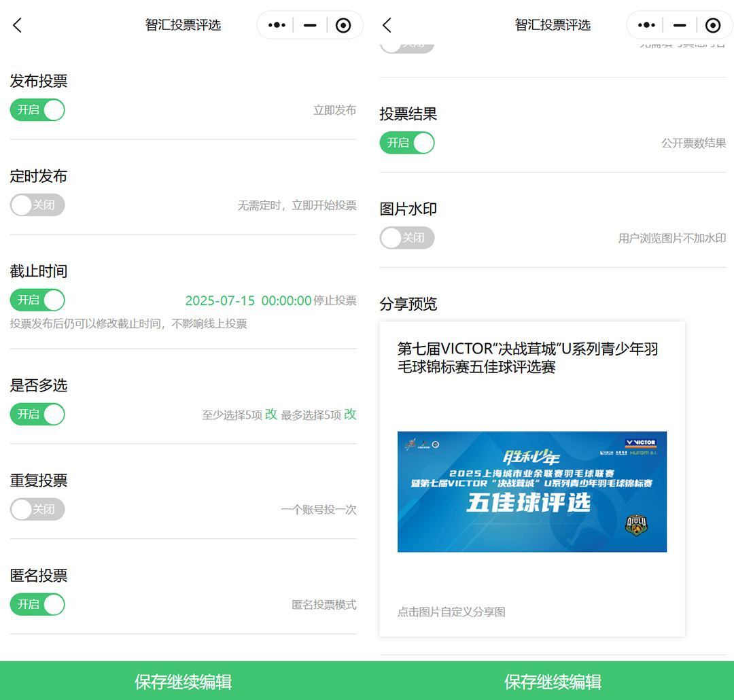Enable the 重复投票 switch

(37, 509)
